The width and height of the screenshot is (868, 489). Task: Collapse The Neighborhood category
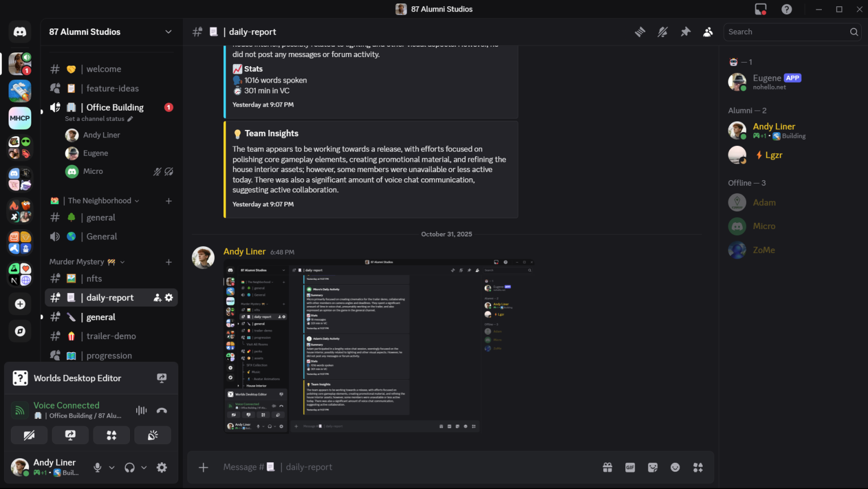click(95, 201)
